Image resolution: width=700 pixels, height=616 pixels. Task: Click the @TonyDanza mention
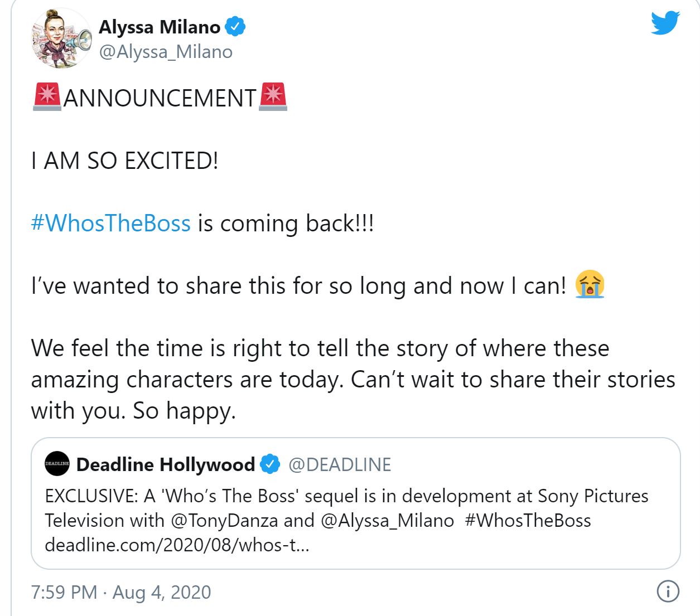pyautogui.click(x=224, y=520)
